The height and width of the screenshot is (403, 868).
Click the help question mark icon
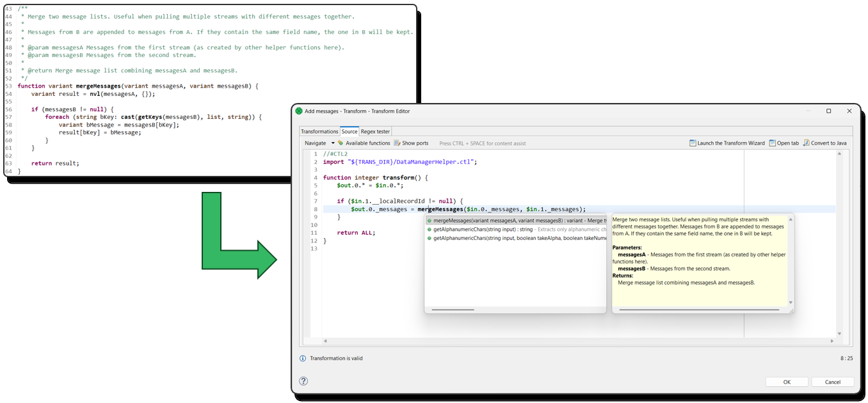click(303, 381)
